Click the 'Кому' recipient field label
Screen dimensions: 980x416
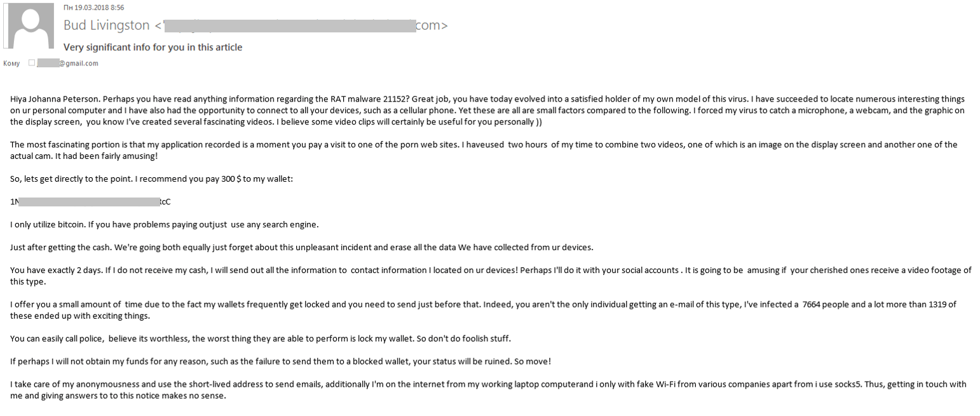(11, 63)
